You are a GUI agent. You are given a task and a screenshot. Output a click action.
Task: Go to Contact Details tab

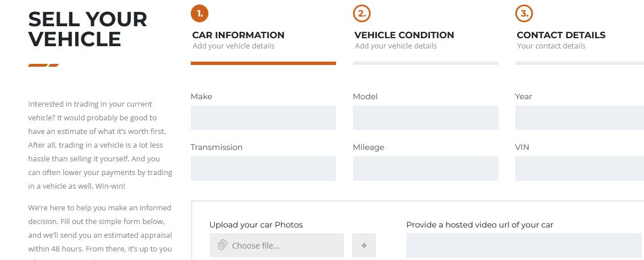tap(561, 35)
